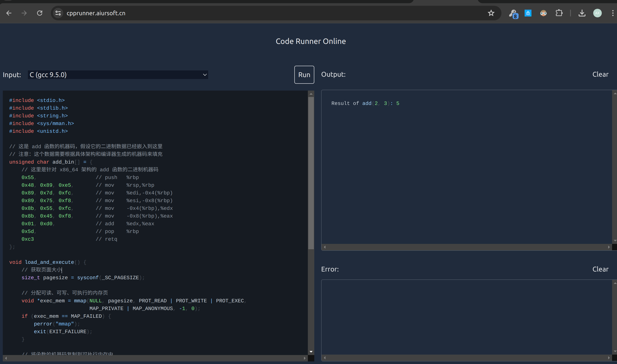Reload the page with refresh icon

(39, 13)
